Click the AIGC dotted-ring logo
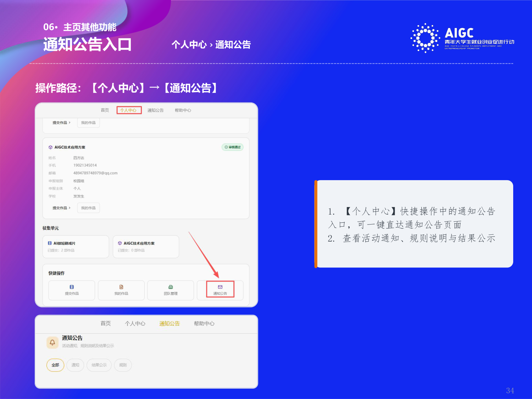Image resolution: width=532 pixels, height=399 pixels. (x=425, y=38)
